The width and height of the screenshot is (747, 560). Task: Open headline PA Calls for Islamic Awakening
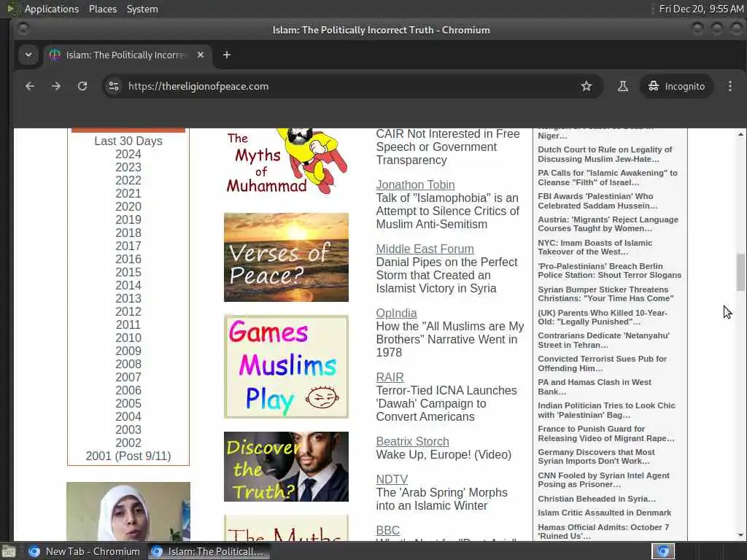coord(608,178)
